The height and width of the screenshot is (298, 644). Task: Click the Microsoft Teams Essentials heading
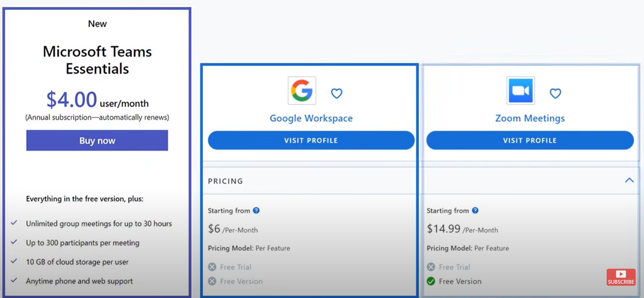click(x=97, y=60)
